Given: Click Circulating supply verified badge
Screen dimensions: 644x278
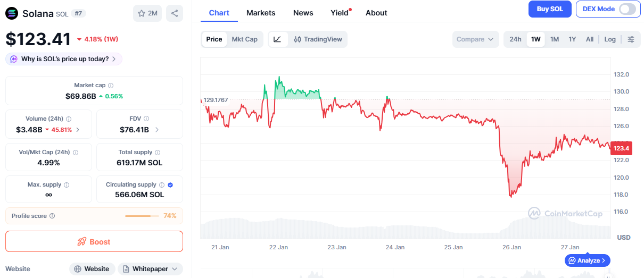Looking at the screenshot, I should [x=170, y=185].
